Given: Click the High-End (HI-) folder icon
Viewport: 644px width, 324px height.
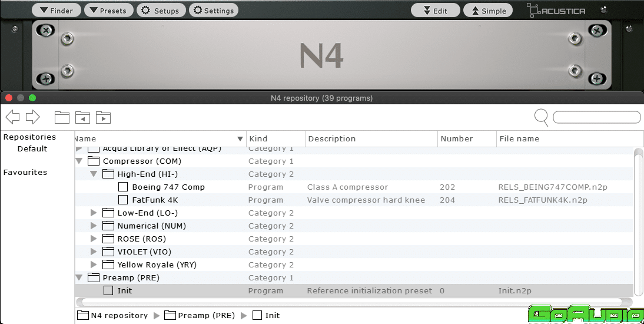Looking at the screenshot, I should click(x=108, y=174).
